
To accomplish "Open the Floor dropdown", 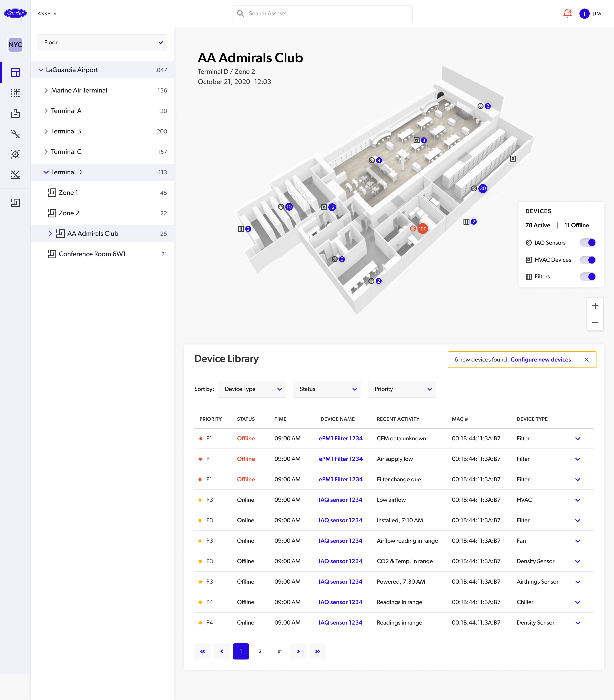I will point(102,42).
